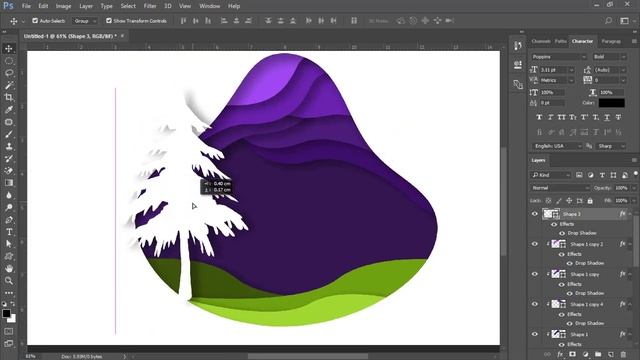The height and width of the screenshot is (360, 640).
Task: Open the File menu
Action: pyautogui.click(x=26, y=6)
